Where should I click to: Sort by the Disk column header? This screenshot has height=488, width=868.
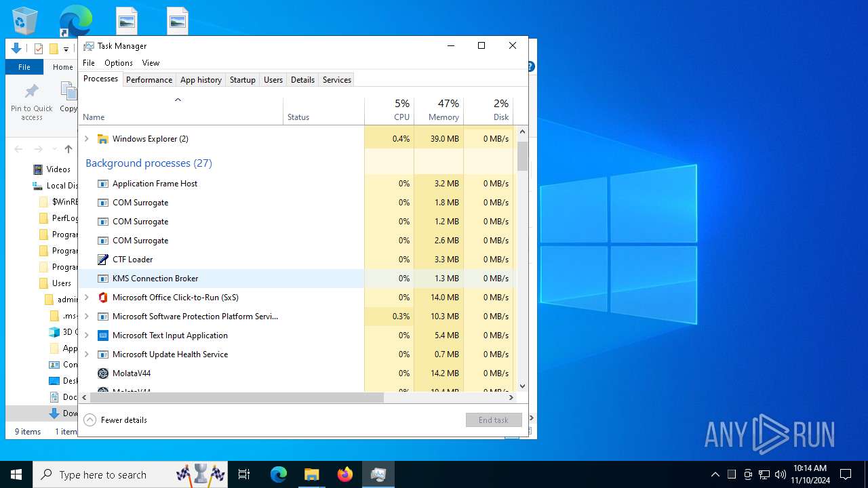[488, 110]
